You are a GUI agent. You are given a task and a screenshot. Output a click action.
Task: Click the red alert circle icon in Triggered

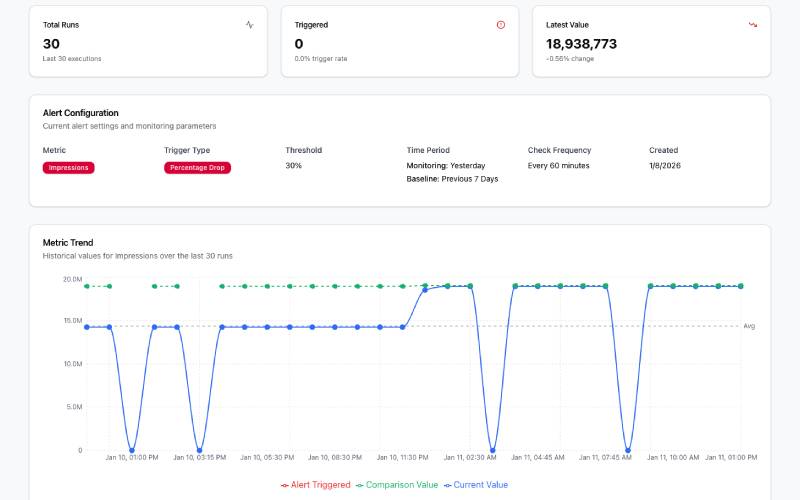click(501, 25)
